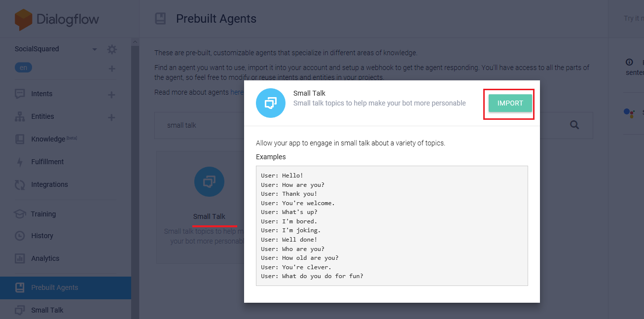Go to the Training section
The width and height of the screenshot is (644, 319).
(x=43, y=214)
